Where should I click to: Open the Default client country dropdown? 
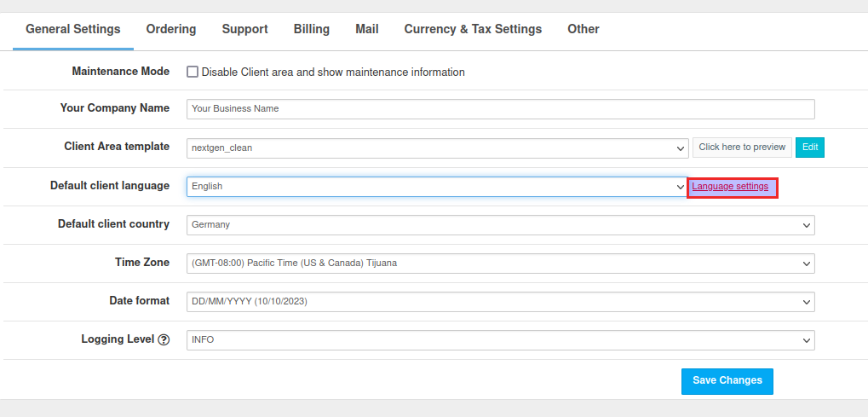[500, 224]
